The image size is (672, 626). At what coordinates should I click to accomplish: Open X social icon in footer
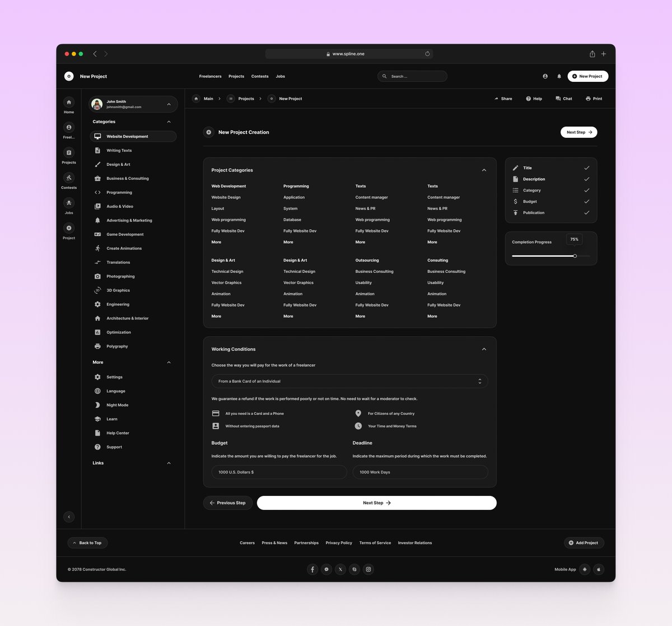pyautogui.click(x=340, y=569)
